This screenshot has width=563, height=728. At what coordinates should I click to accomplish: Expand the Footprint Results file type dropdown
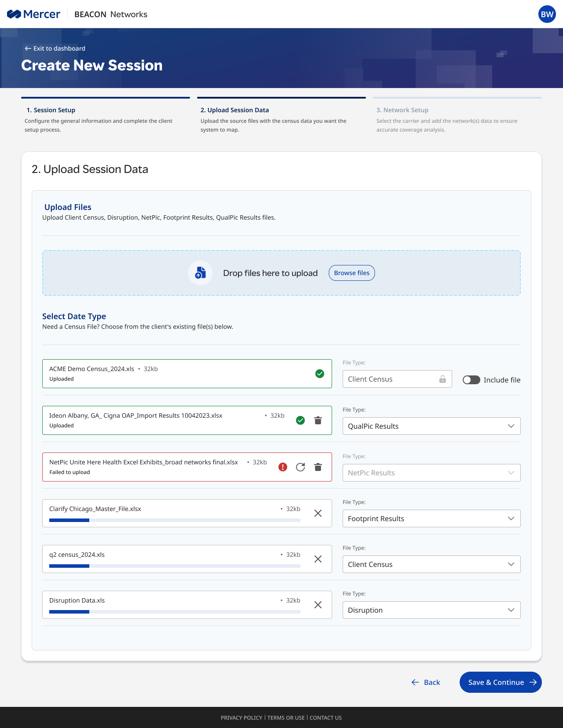click(431, 518)
